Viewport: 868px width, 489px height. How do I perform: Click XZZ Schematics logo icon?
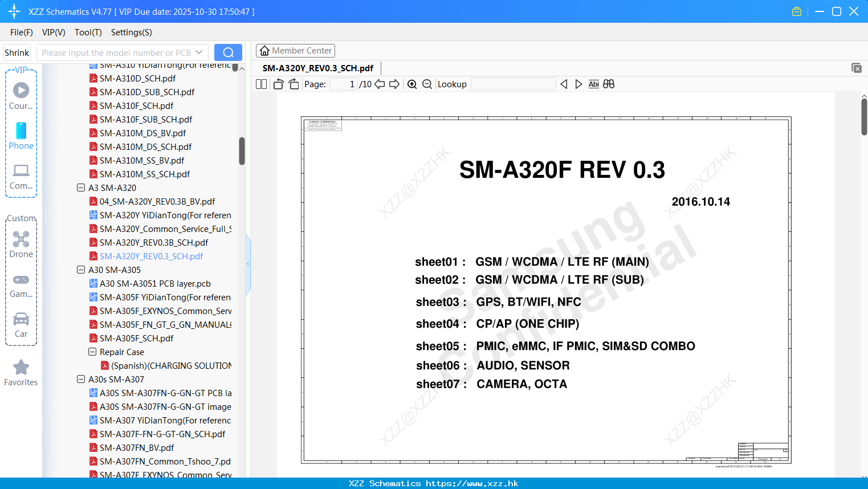coord(14,11)
